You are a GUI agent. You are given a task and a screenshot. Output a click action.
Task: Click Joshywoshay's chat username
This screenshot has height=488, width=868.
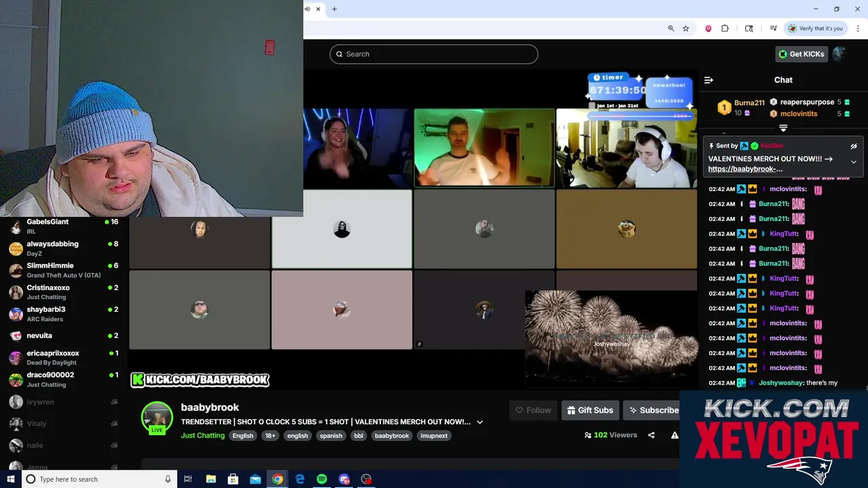point(780,383)
